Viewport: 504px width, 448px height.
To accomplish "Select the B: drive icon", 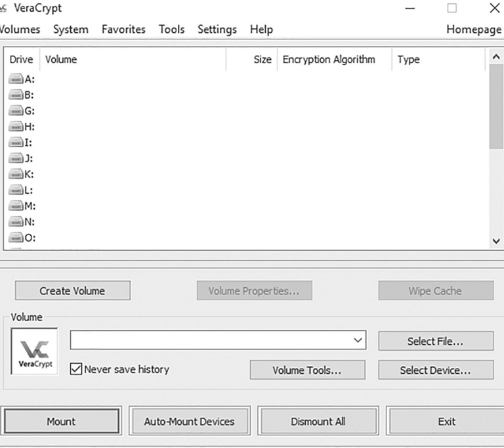I will [x=16, y=95].
